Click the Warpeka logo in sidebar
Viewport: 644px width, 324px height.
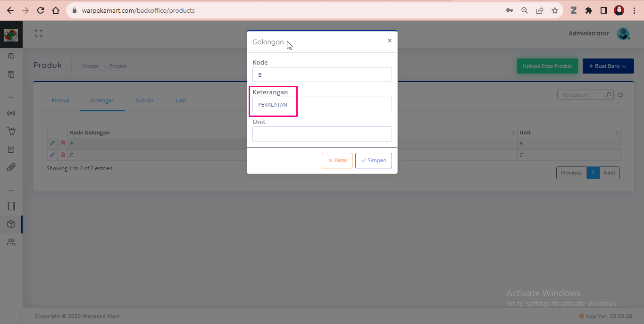(x=11, y=35)
